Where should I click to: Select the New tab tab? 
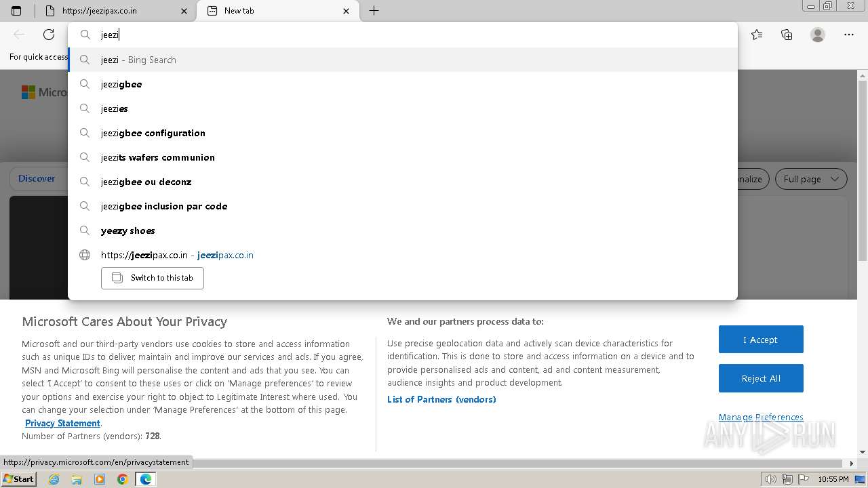tap(278, 11)
